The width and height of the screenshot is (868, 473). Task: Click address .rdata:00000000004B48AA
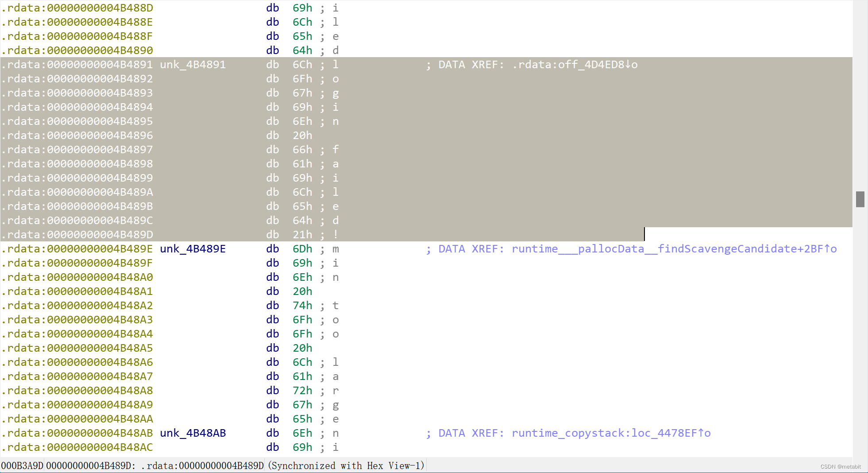pos(77,419)
